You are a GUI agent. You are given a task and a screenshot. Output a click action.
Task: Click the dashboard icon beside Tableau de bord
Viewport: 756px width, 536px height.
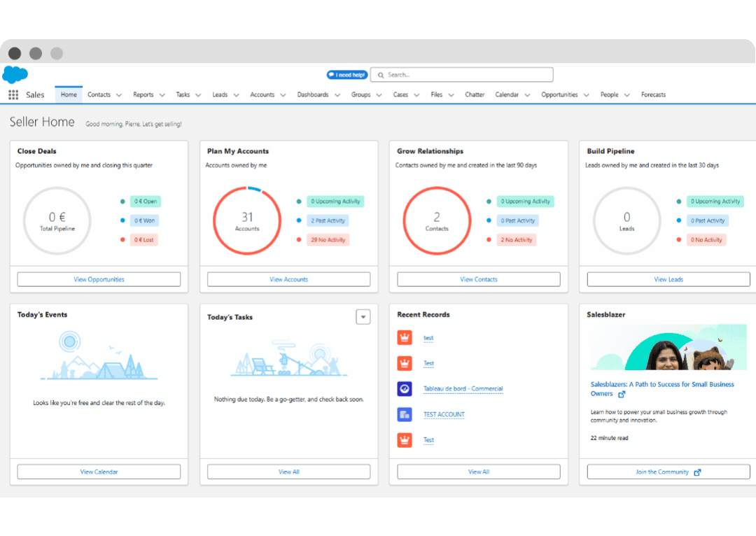404,389
